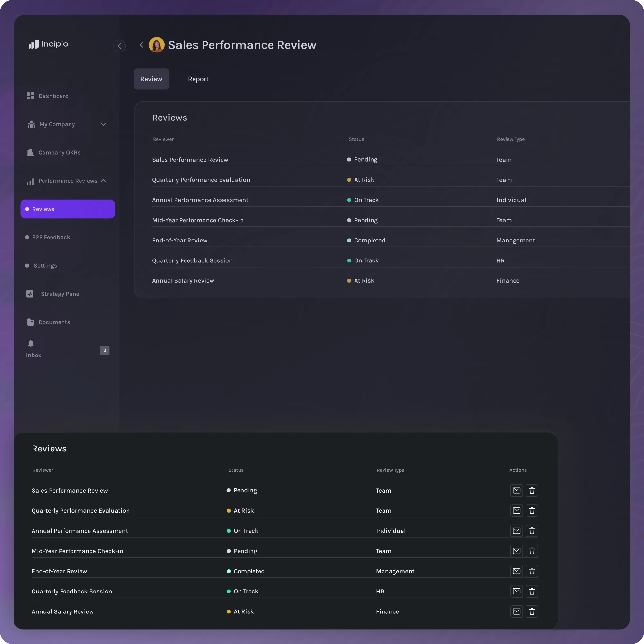Click the Incipio logo
The image size is (644, 644).
[48, 44]
